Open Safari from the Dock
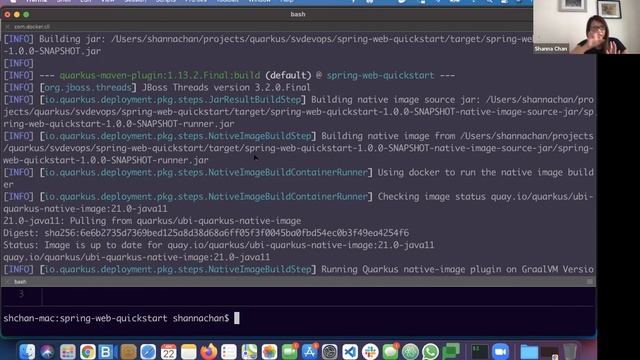Image resolution: width=640 pixels, height=360 pixels. [148, 351]
